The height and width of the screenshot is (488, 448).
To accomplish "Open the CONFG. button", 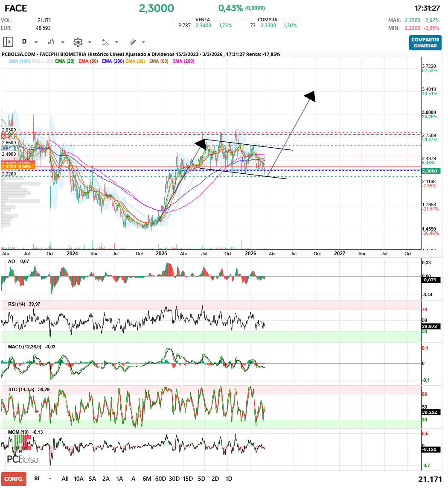I will coord(14,479).
